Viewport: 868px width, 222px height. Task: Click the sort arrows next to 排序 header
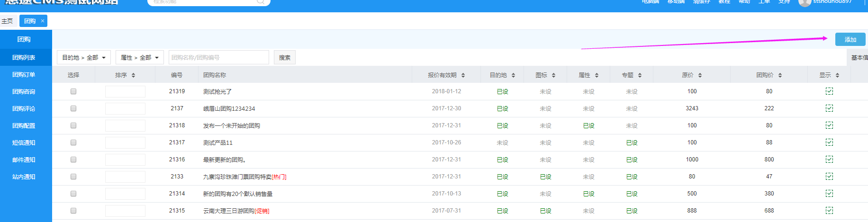pos(133,75)
